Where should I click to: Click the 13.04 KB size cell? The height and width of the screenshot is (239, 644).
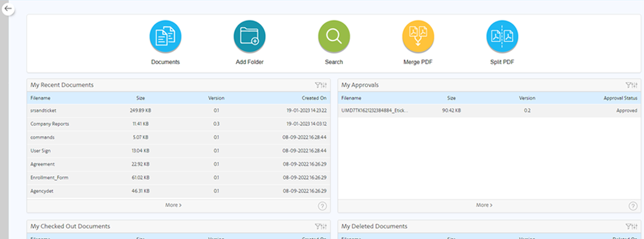140,151
